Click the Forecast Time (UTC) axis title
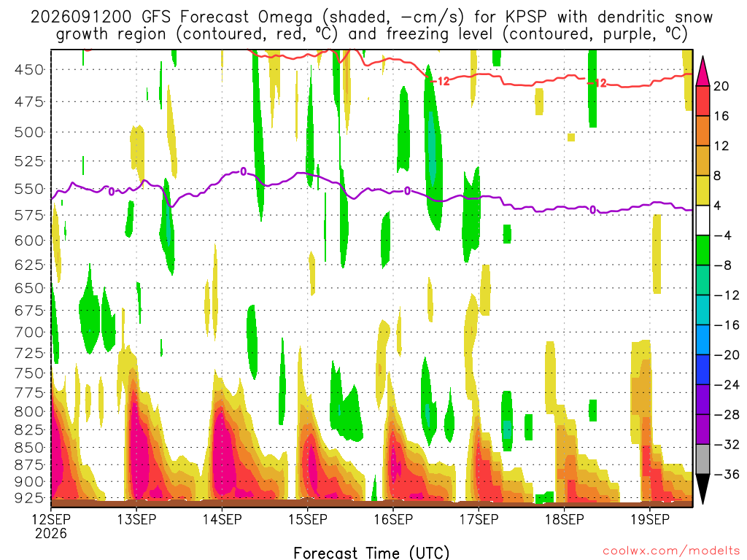 click(371, 553)
